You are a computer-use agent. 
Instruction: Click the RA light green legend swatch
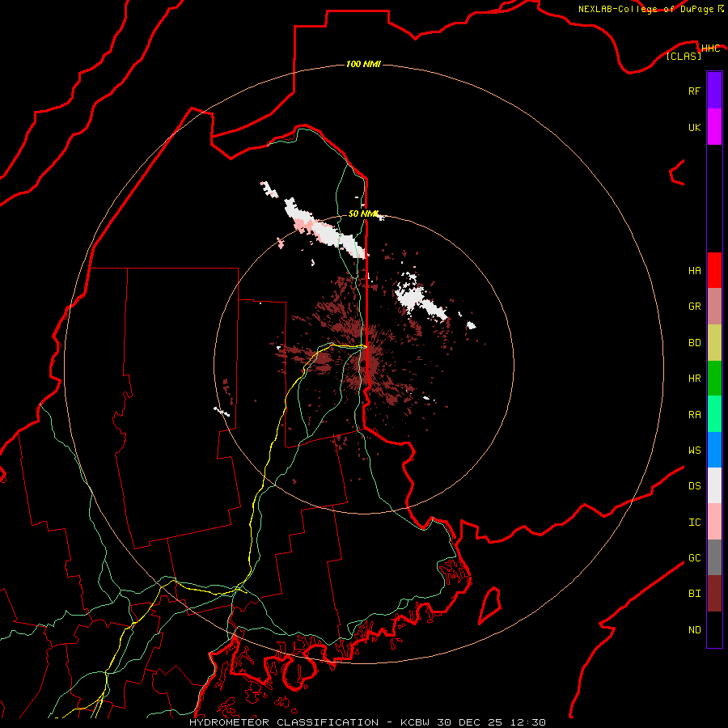714,414
